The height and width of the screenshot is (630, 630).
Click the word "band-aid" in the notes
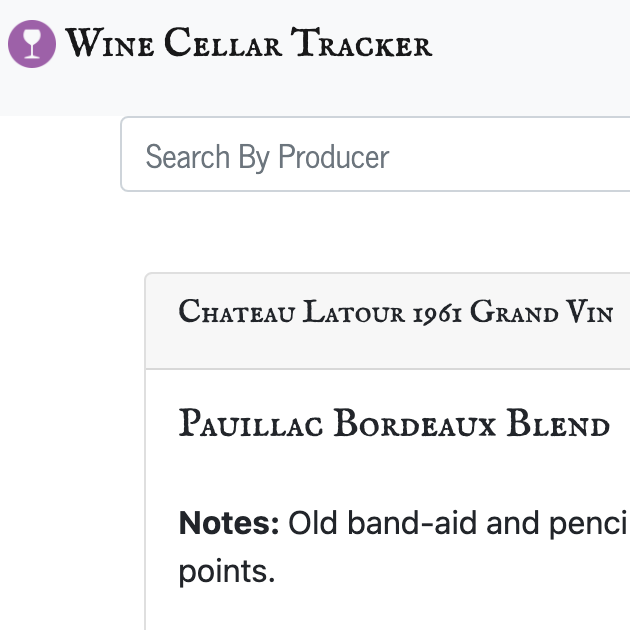(412, 523)
